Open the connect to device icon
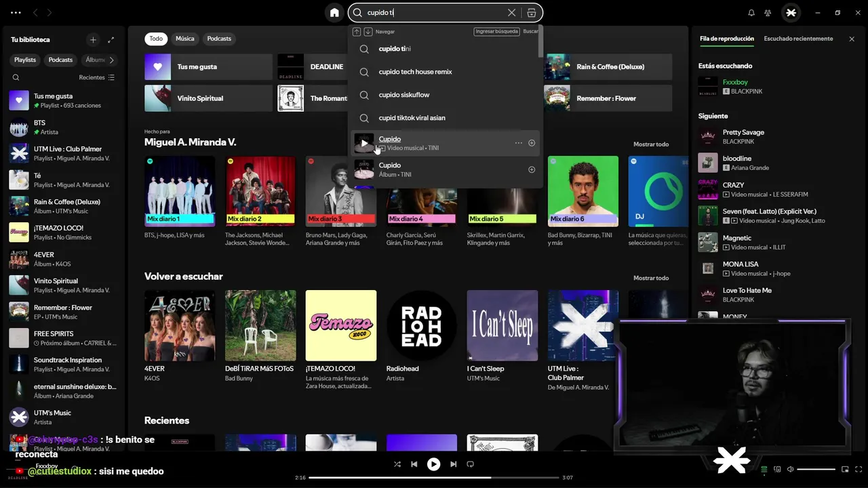 (777, 469)
